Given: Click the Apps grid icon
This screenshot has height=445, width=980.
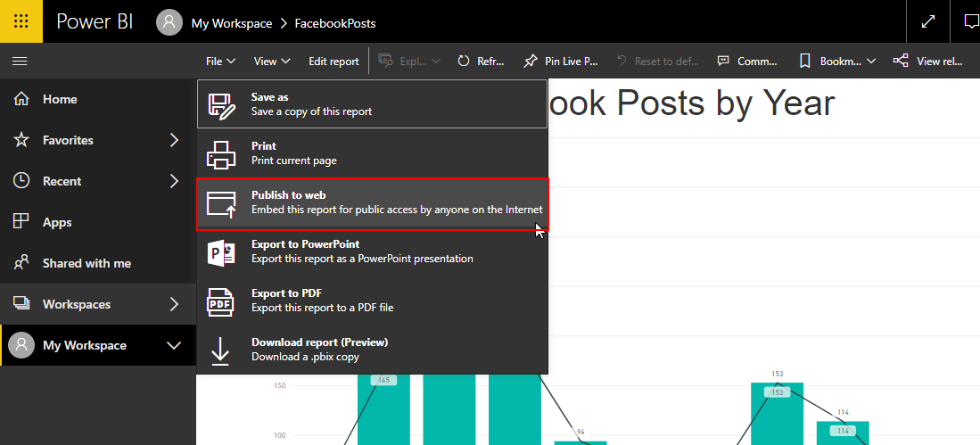Looking at the screenshot, I should coord(21,221).
